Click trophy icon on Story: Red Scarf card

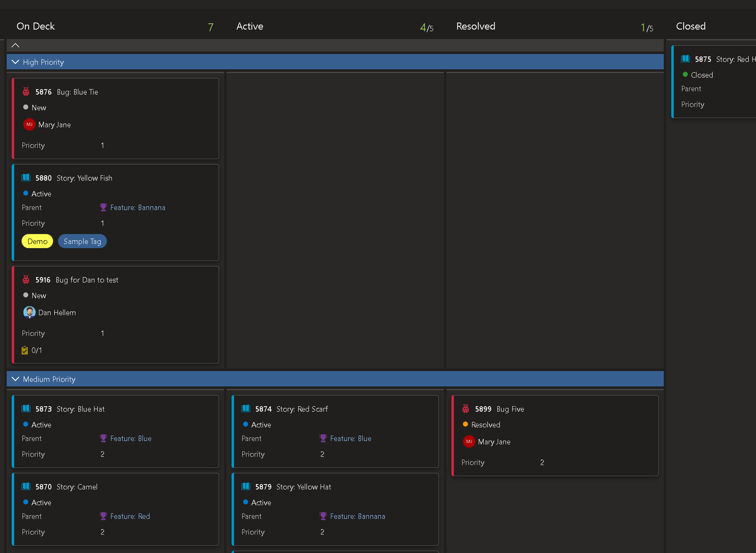pyautogui.click(x=323, y=438)
